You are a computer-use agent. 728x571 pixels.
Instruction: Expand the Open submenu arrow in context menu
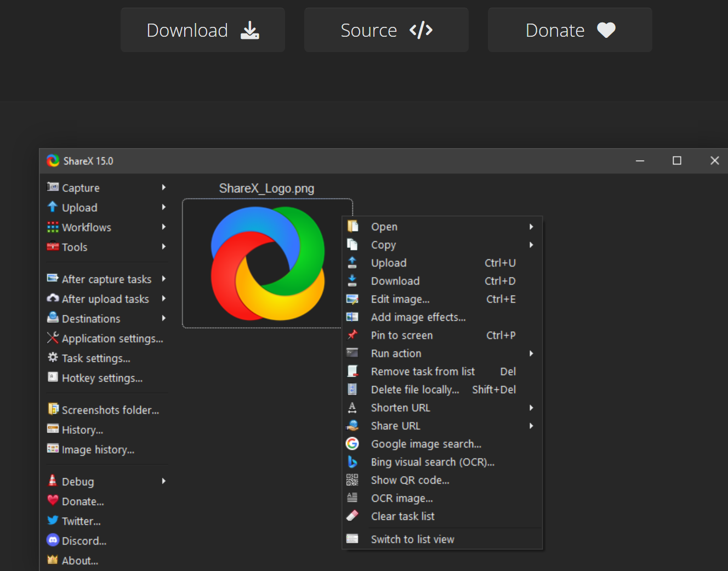point(531,227)
